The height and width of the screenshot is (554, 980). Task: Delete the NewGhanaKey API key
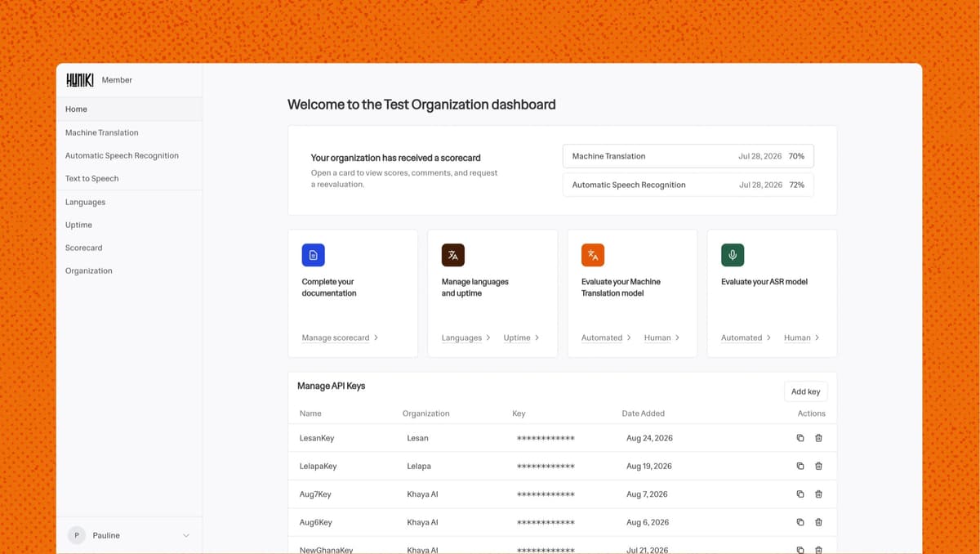[818, 550]
